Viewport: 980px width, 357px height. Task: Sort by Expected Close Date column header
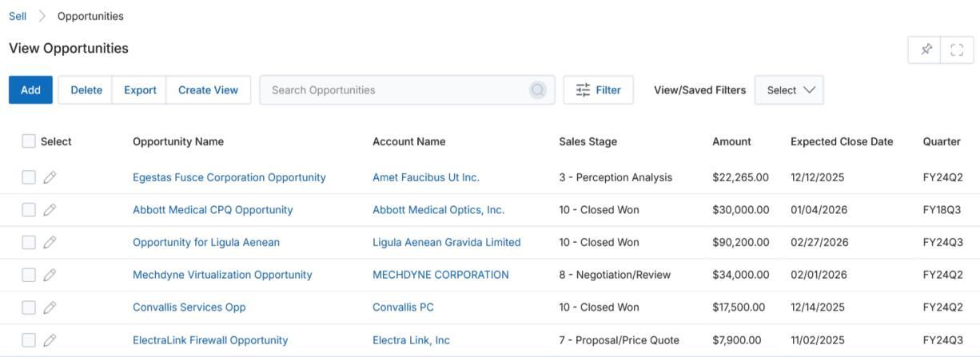point(842,141)
